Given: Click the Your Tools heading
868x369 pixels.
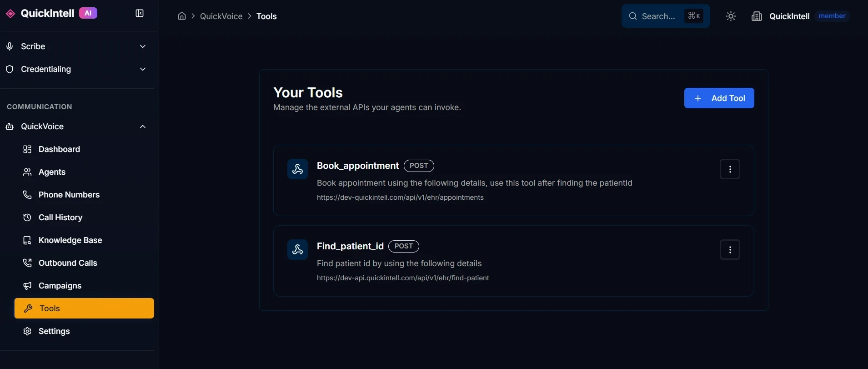Looking at the screenshot, I should point(308,93).
